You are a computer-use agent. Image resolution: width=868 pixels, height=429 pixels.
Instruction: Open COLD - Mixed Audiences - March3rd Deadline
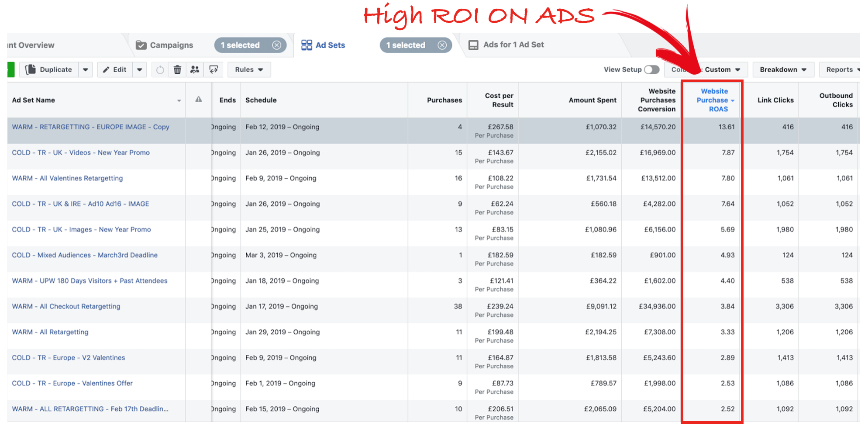(x=85, y=255)
